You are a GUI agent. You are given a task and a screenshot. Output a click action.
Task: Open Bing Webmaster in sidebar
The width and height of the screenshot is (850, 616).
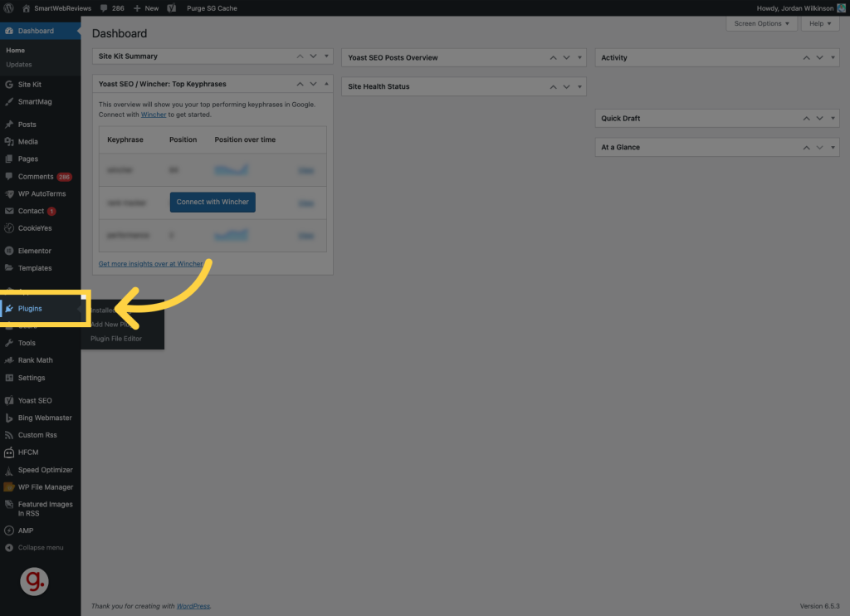click(x=44, y=418)
